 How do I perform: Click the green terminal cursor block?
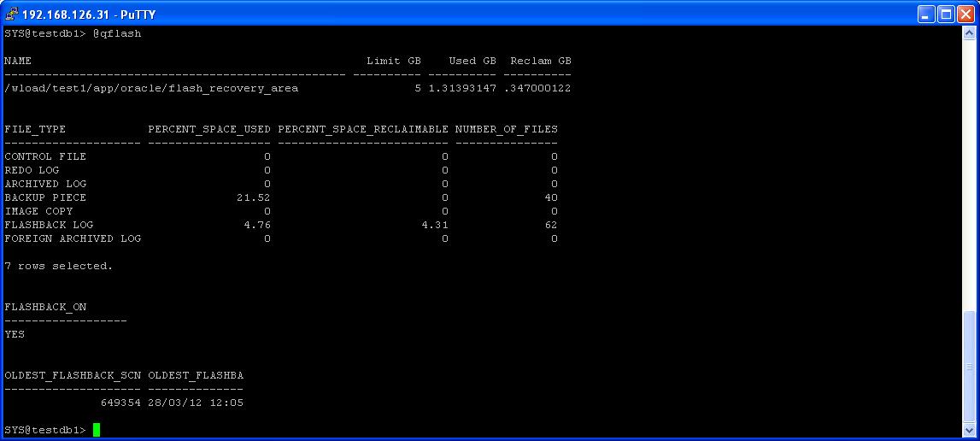point(97,430)
